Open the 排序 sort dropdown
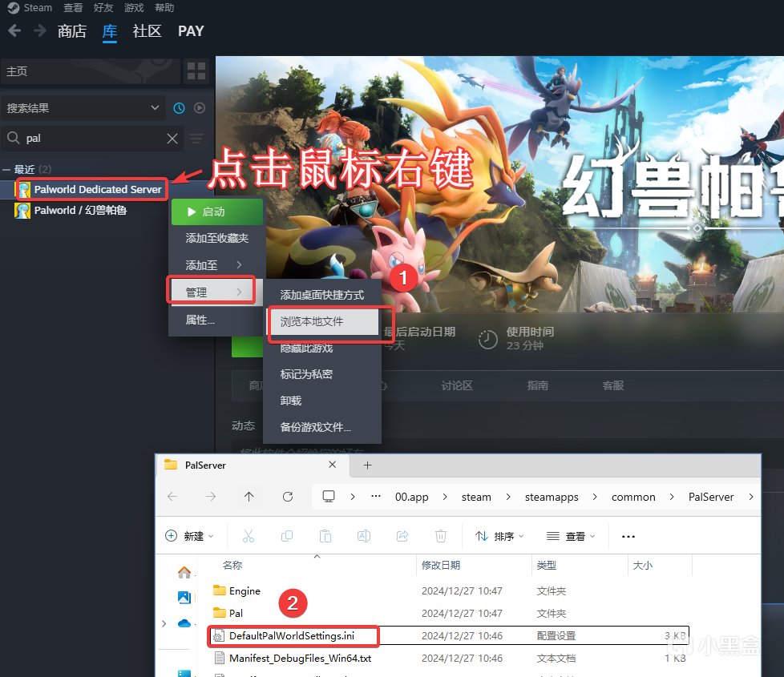784x677 pixels. coord(499,536)
